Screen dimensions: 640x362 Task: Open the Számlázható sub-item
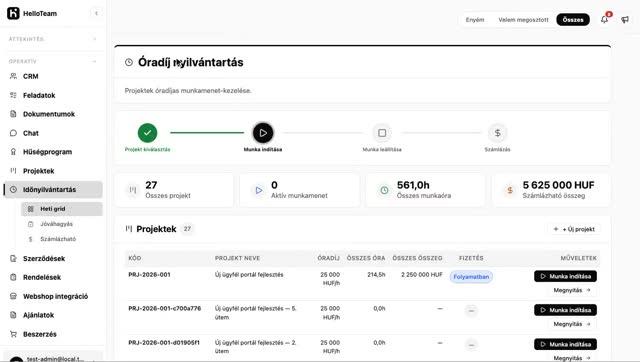click(62, 239)
